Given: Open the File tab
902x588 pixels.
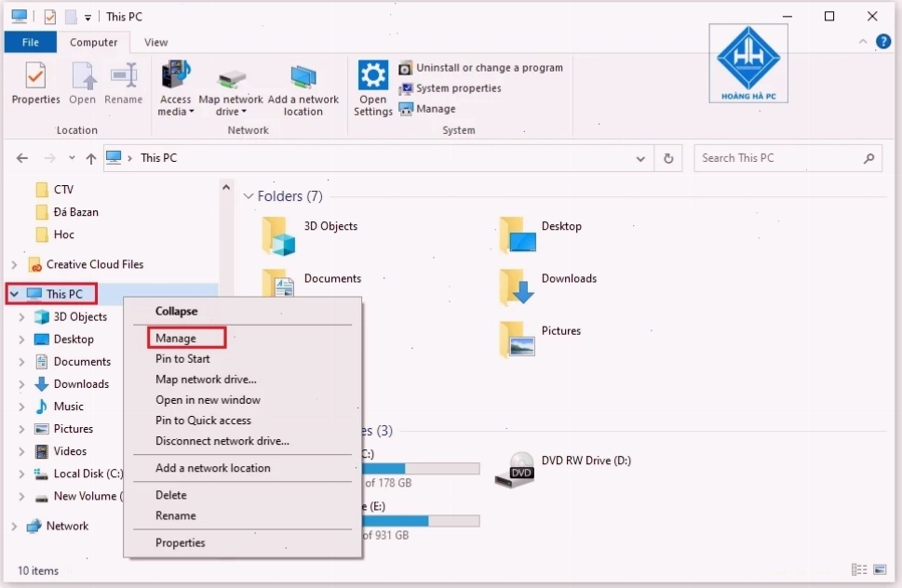Looking at the screenshot, I should (x=31, y=42).
